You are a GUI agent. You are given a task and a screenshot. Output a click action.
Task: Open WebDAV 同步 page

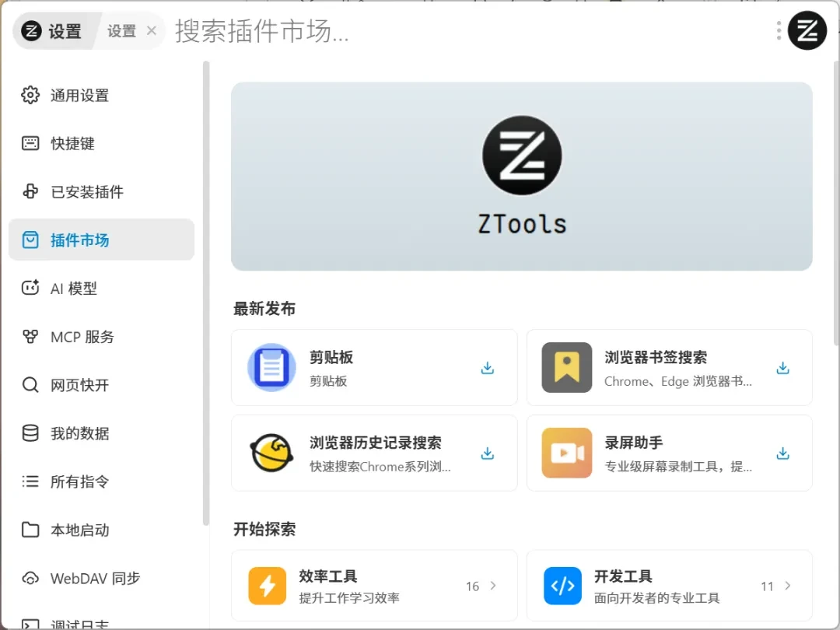(x=101, y=578)
